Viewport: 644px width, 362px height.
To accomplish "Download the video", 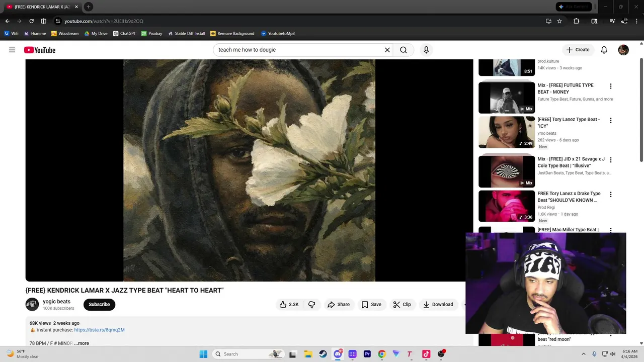I will click(x=438, y=304).
